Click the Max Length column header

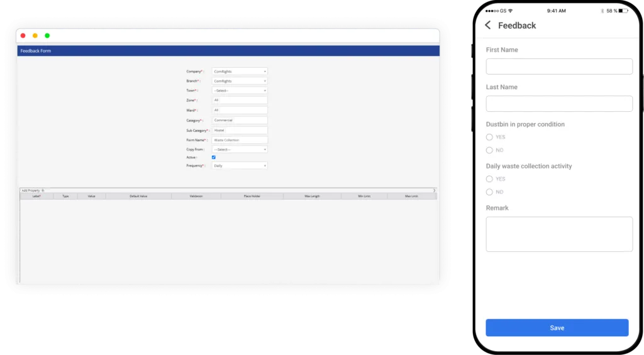[x=312, y=196]
